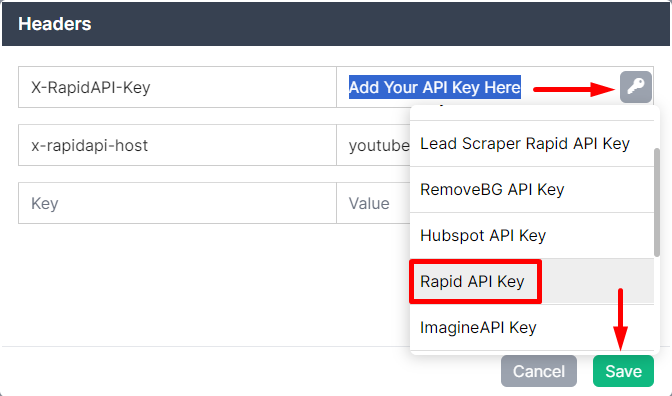
Task: Select Rapid API Key in dropdown
Action: click(532, 282)
